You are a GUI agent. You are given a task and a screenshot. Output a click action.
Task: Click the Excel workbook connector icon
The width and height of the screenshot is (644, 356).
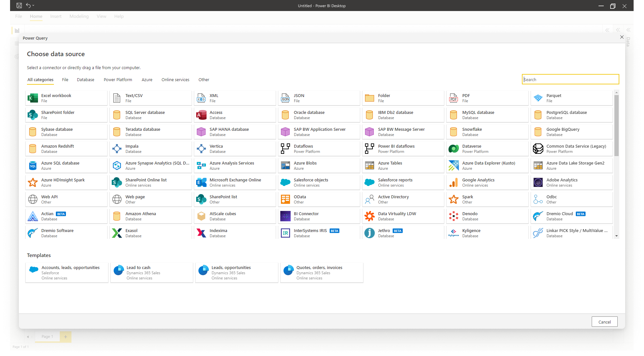tap(33, 98)
